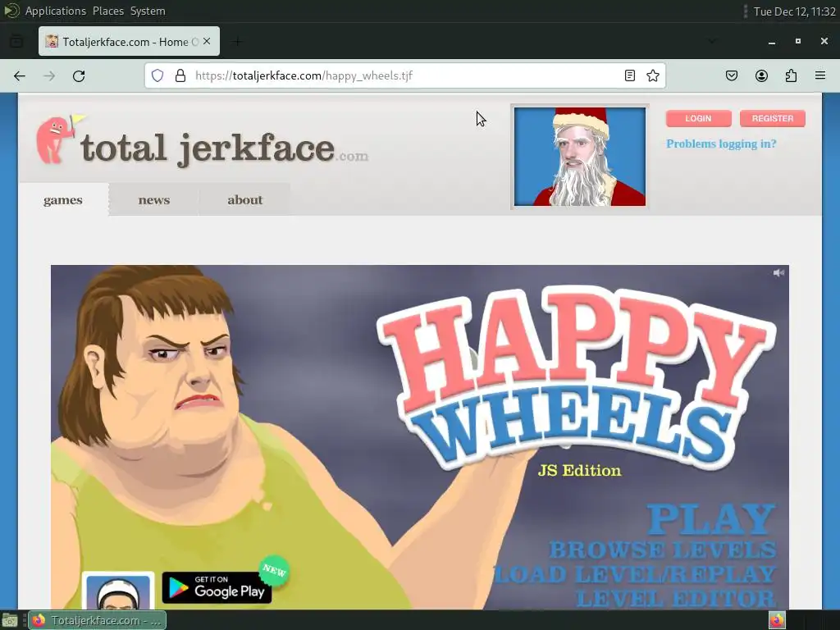View site security lock info
Screen dimensions: 840x630
click(180, 75)
